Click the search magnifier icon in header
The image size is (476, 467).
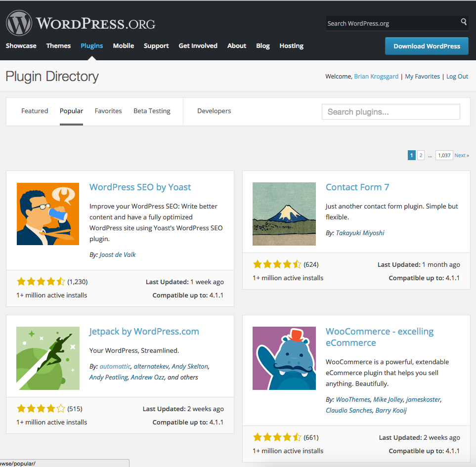click(x=464, y=22)
